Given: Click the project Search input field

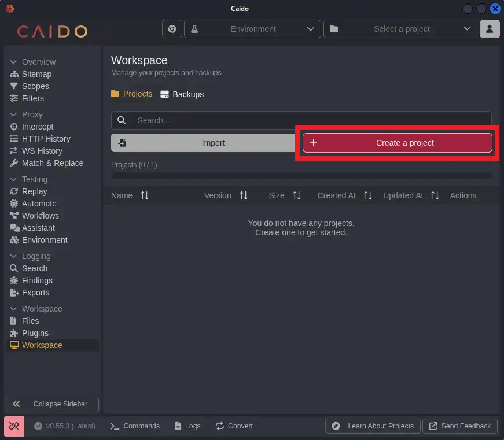Looking at the screenshot, I should pos(310,120).
